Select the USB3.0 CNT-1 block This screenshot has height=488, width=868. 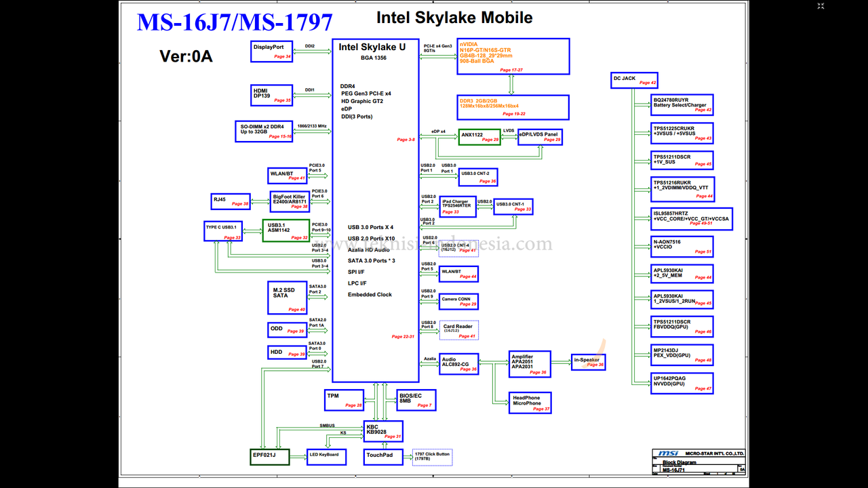tap(513, 207)
